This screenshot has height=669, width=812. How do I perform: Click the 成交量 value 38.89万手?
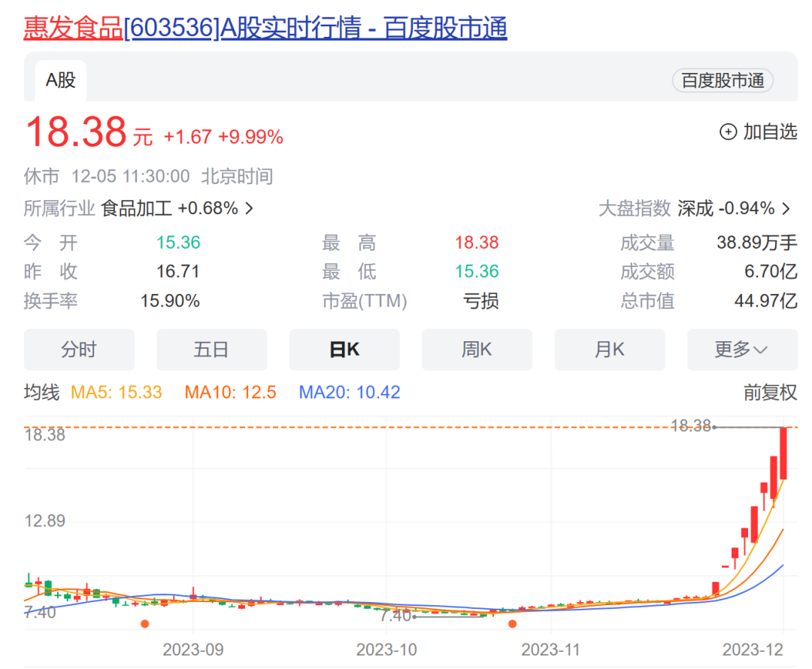[756, 242]
